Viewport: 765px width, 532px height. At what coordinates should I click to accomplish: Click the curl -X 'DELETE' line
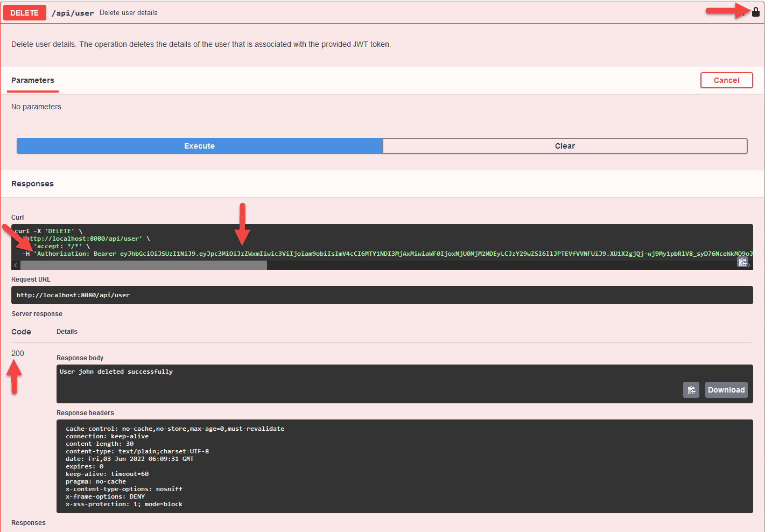pyautogui.click(x=48, y=231)
